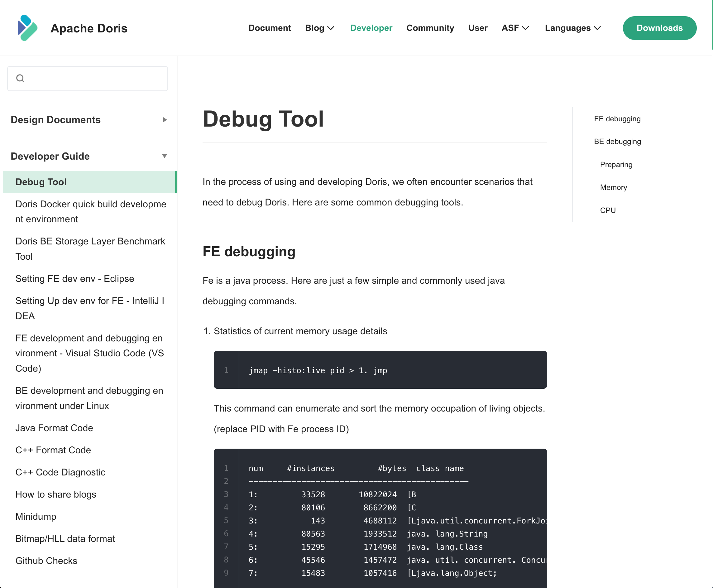The image size is (713, 588).
Task: Open the Languages dropdown menu
Action: point(573,28)
